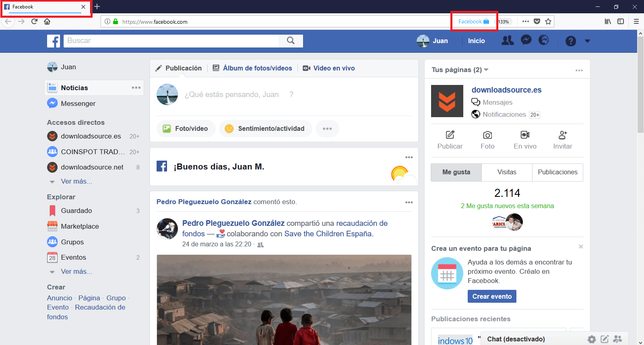Go to Firefox home button
This screenshot has width=644, height=345.
[x=47, y=21]
